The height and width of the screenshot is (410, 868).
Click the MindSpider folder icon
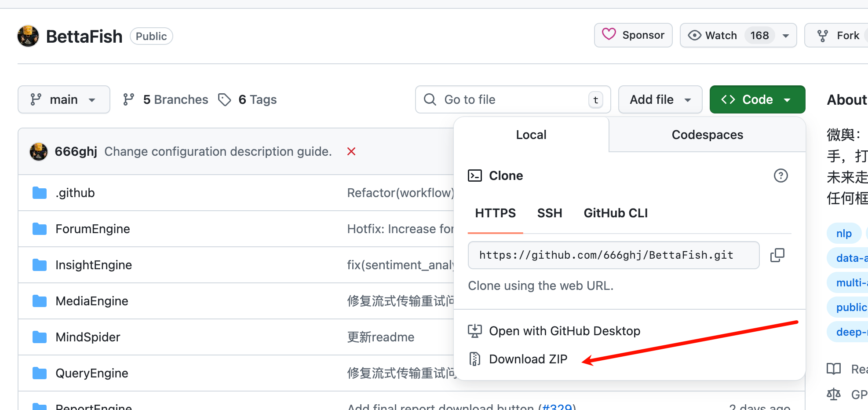pyautogui.click(x=40, y=337)
